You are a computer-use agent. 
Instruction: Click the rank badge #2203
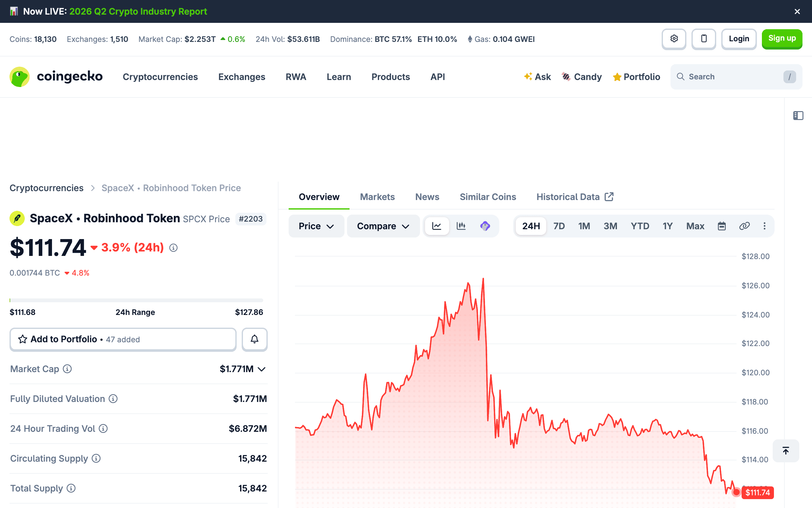point(251,219)
